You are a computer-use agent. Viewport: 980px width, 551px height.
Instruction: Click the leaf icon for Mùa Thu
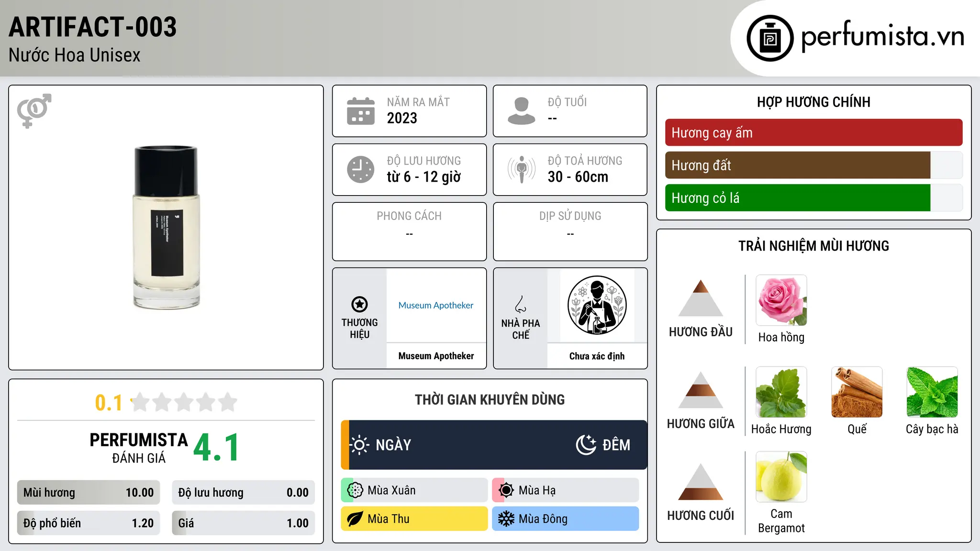355,519
